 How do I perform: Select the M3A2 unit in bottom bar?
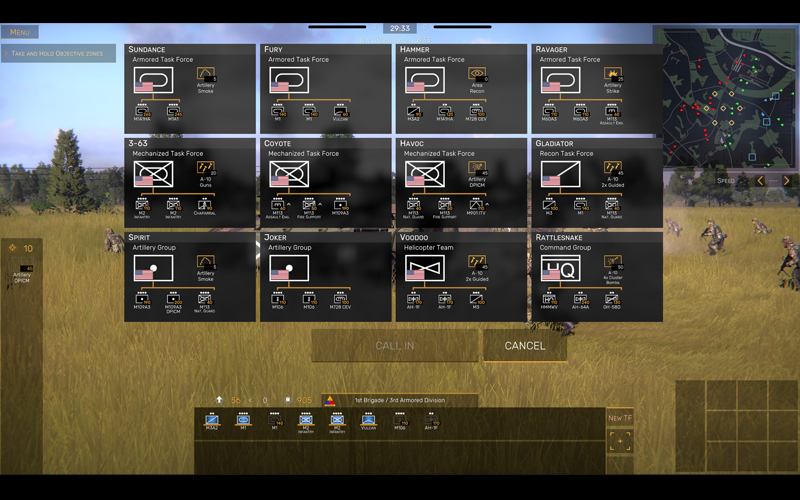coord(212,422)
